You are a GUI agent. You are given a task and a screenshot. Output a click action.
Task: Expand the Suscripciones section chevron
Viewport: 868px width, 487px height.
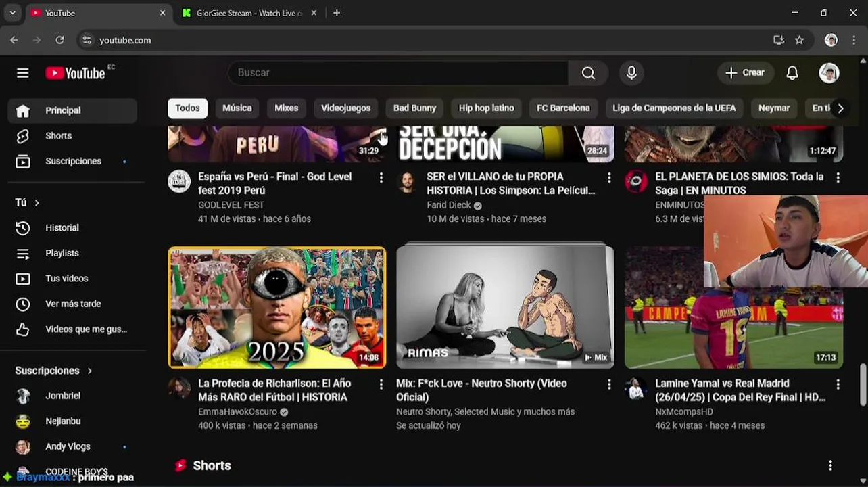pos(89,371)
